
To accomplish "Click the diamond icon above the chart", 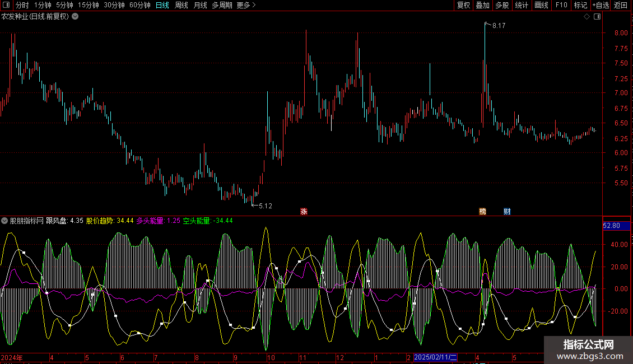I will [587, 17].
